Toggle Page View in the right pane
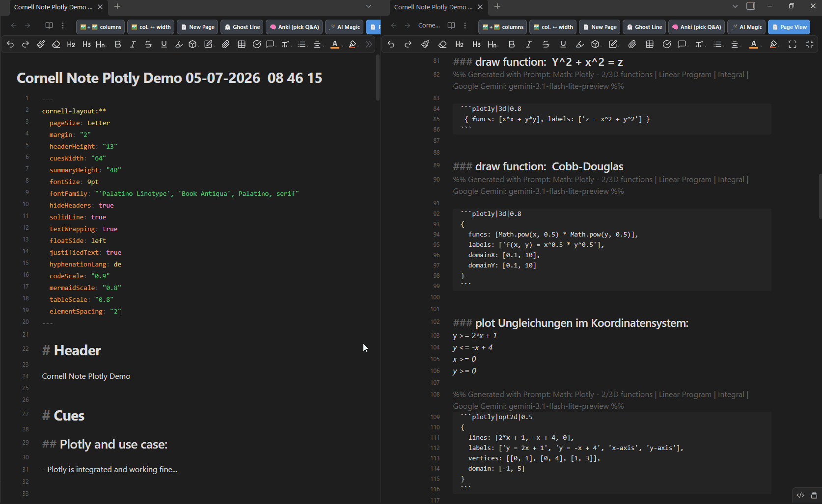 (x=789, y=27)
